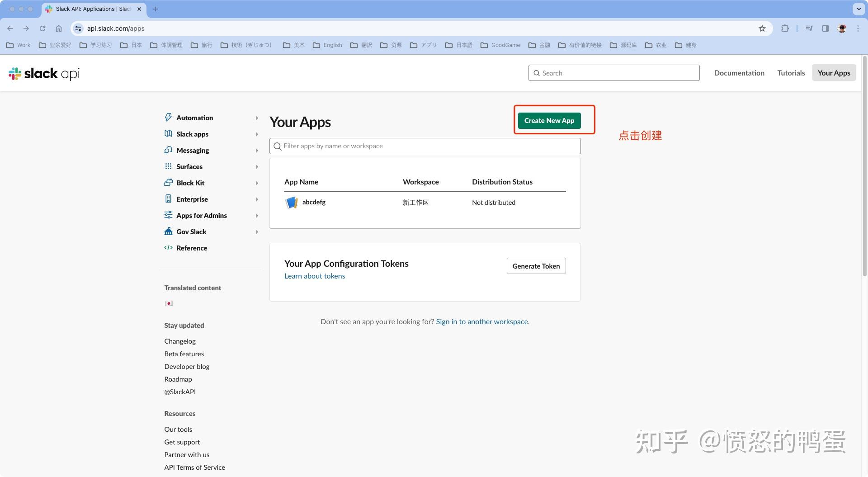Expand the Block Kit menu arrow
Screen dimensions: 868x477
click(x=257, y=183)
